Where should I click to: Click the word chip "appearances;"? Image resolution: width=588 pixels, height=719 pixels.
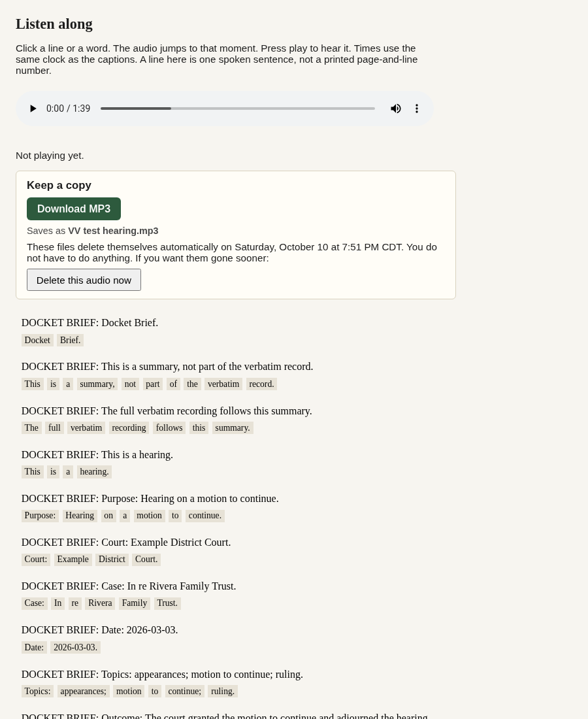point(84,692)
